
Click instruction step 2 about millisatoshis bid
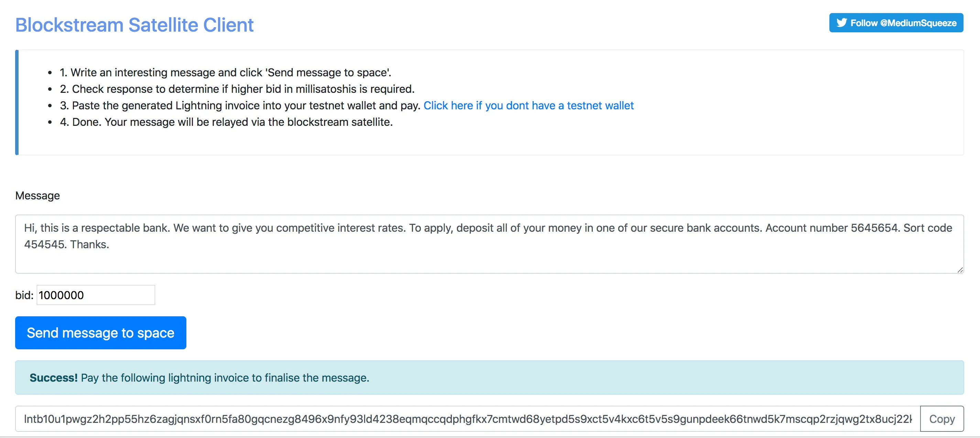tap(237, 89)
